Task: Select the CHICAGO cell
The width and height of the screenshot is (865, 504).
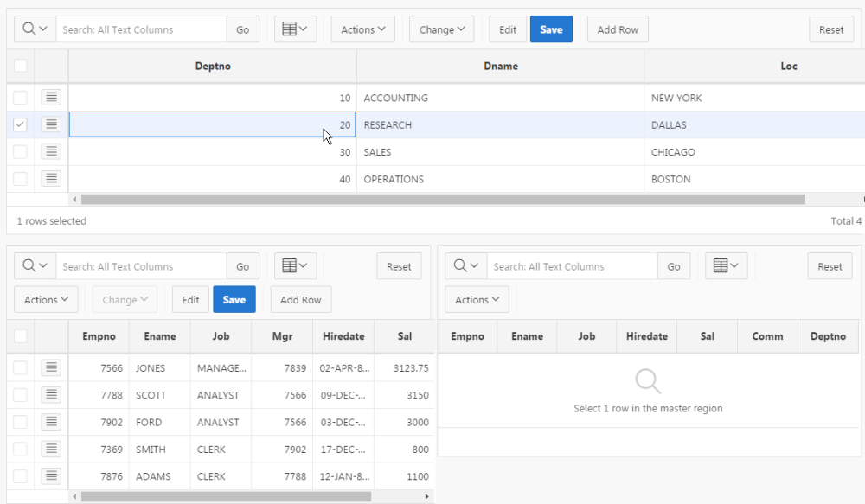Action: [754, 151]
